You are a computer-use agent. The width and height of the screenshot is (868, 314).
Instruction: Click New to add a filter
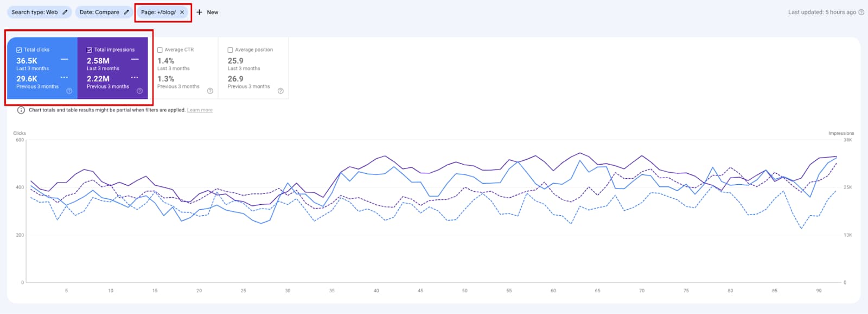(x=207, y=12)
